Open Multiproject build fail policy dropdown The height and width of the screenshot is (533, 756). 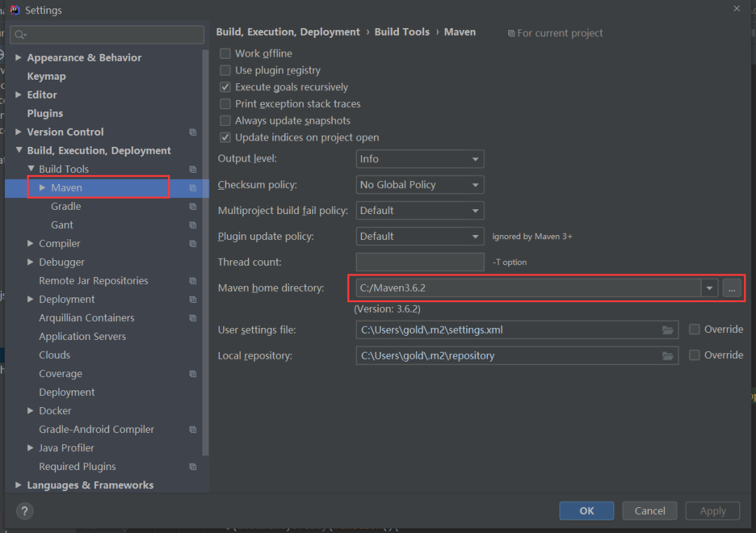(x=420, y=211)
